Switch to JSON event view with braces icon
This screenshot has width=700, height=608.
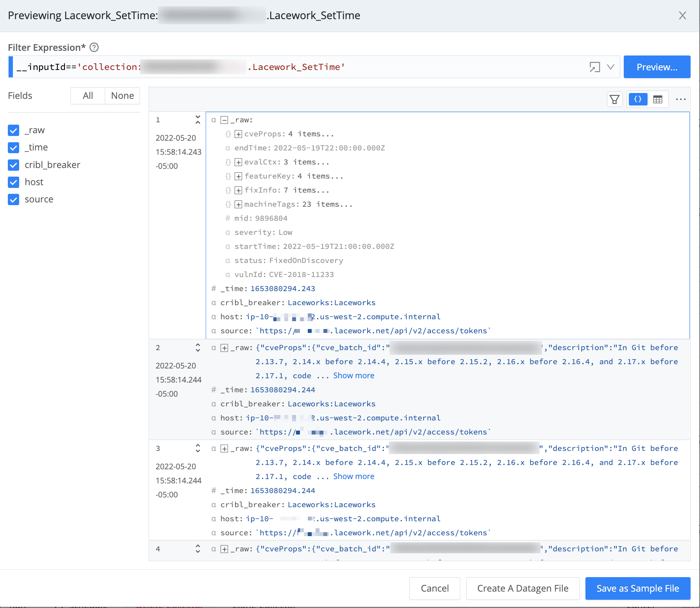click(637, 99)
